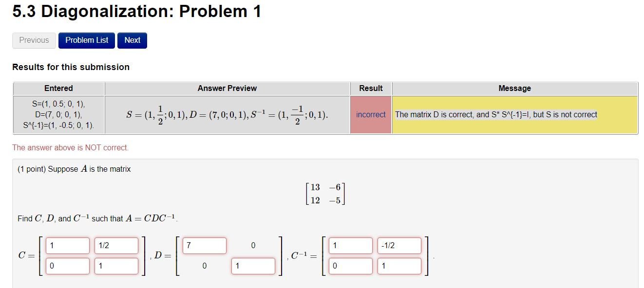The image size is (644, 288).
Task: Select the C inverse bottom-right input
Action: pyautogui.click(x=399, y=266)
